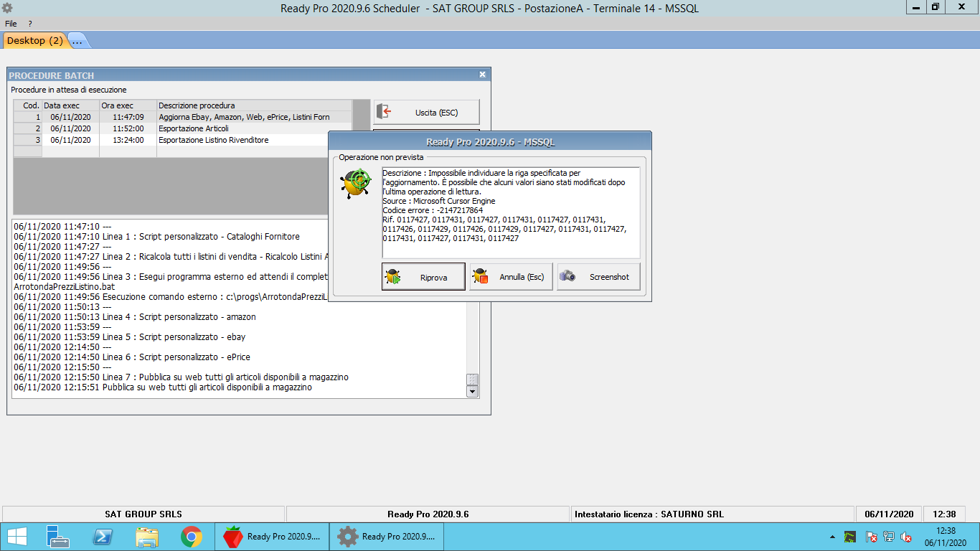Switch to strawberry Ready Pro taskbar item
The image size is (980, 551).
(x=273, y=537)
